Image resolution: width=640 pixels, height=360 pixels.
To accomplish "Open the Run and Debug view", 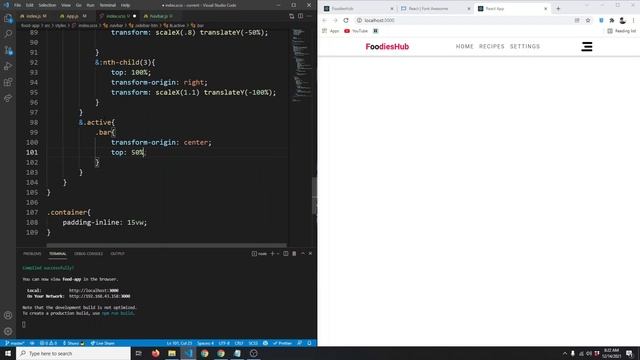I will pos(8,66).
